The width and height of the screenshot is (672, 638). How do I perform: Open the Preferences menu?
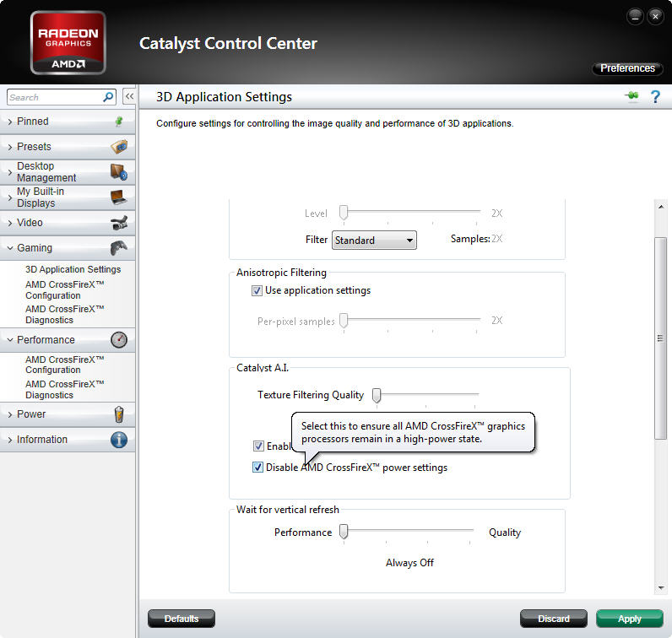(627, 68)
